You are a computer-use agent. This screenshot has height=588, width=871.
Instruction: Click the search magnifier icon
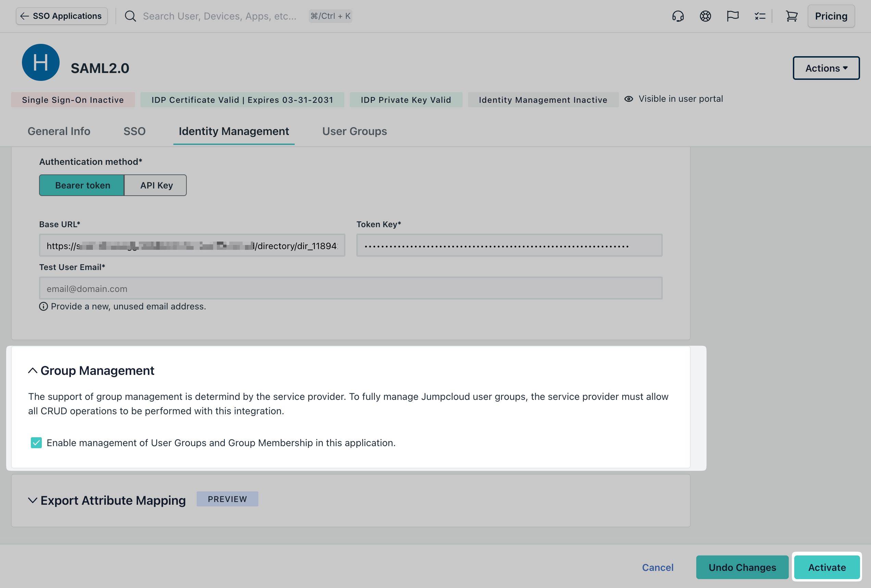pyautogui.click(x=130, y=16)
